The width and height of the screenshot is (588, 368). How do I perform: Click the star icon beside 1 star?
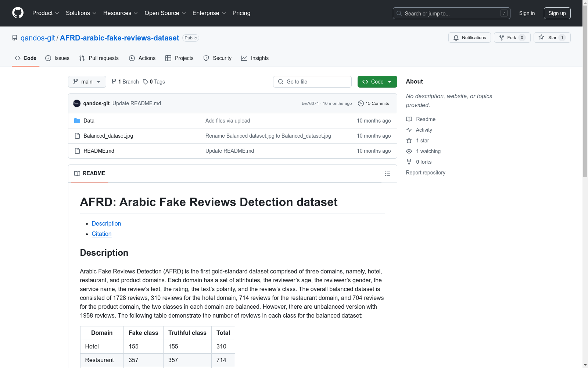409,141
